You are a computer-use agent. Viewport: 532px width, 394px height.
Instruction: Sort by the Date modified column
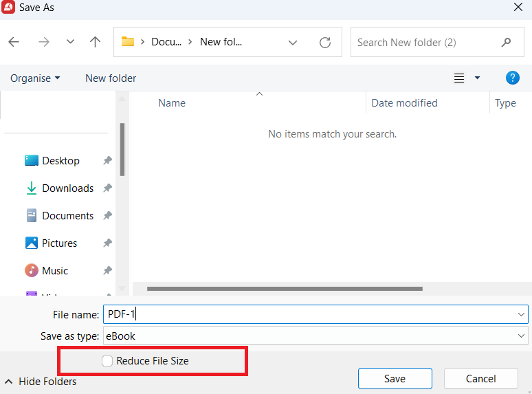[404, 103]
